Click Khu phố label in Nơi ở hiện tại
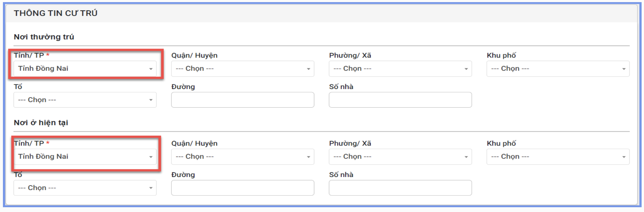Image resolution: width=644 pixels, height=212 pixels. [501, 143]
